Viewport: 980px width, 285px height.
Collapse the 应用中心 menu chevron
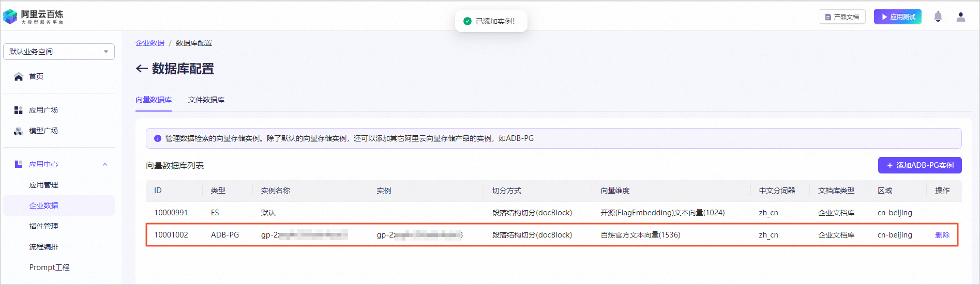(x=105, y=164)
